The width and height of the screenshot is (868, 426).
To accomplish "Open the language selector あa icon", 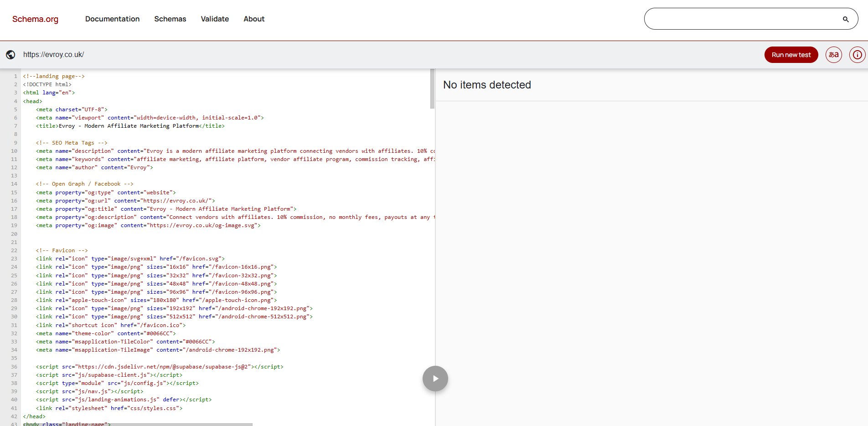I will tap(833, 54).
